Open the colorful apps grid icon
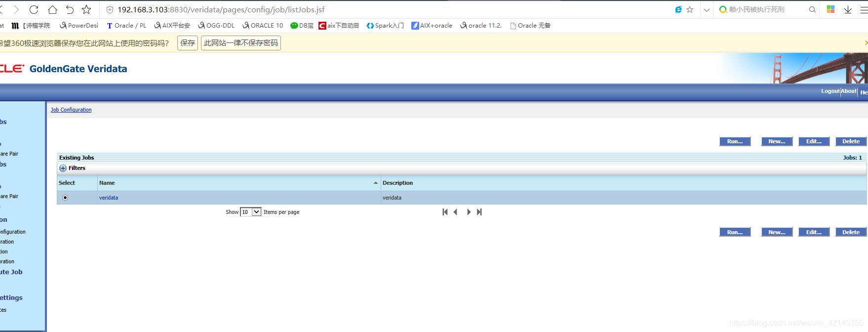 pos(830,9)
